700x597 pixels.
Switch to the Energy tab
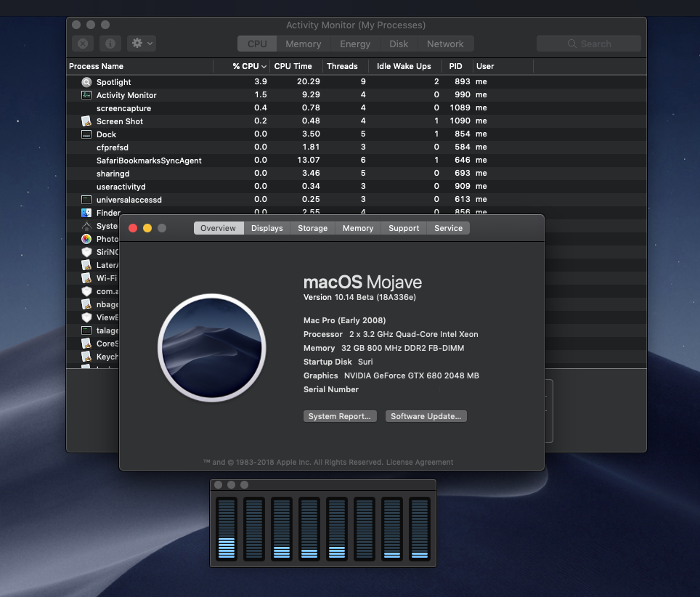(355, 44)
